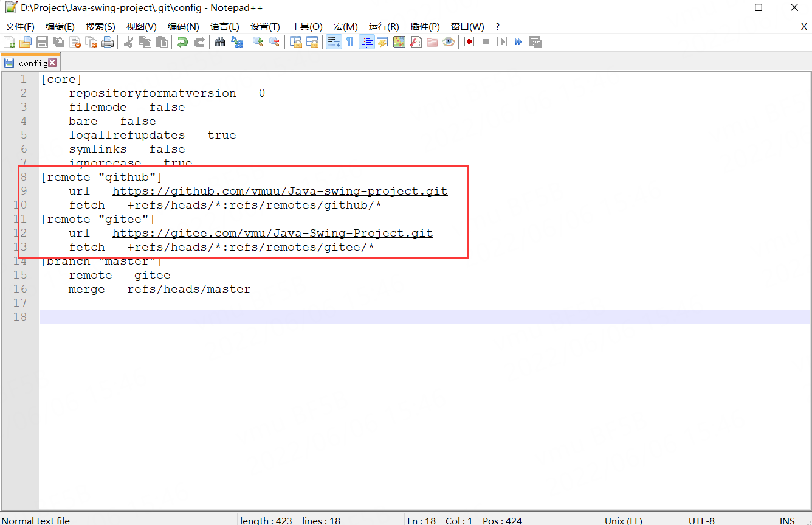Open the 语言(L) menu

225,27
